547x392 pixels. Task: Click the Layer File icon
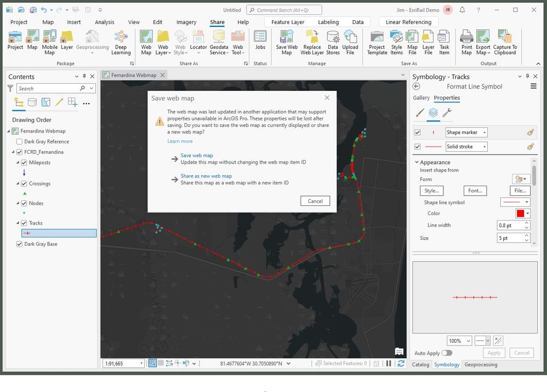[x=428, y=42]
